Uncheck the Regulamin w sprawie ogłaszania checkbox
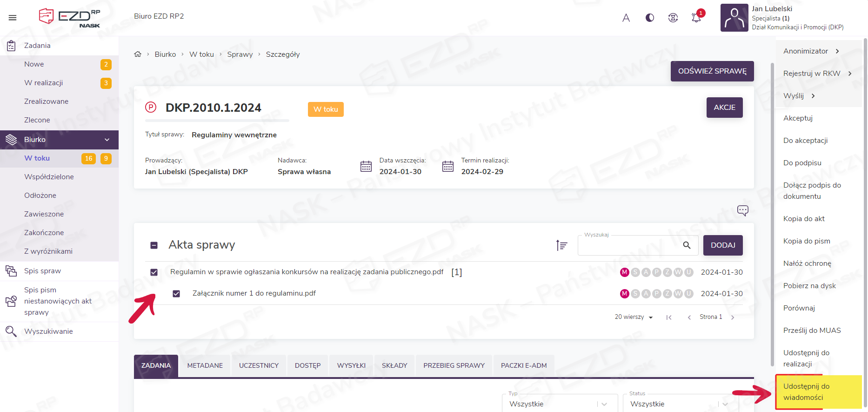868x412 pixels. [x=154, y=272]
